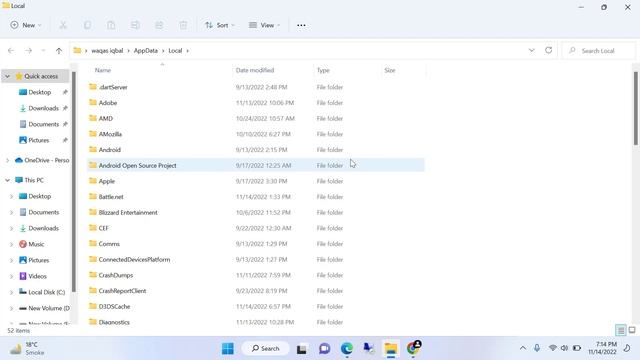640x360 pixels.
Task: Select AppData in the address breadcrumb
Action: (x=146, y=51)
